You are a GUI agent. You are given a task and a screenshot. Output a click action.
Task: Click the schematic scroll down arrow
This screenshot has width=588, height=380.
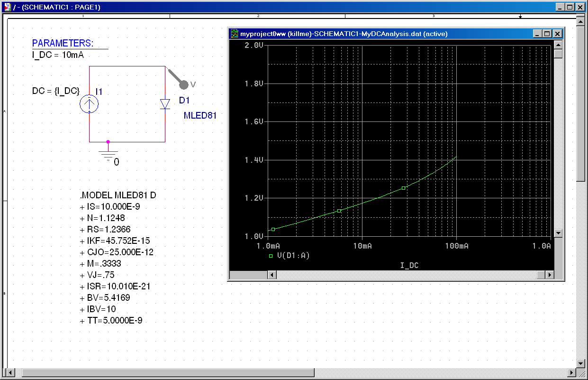(x=580, y=363)
